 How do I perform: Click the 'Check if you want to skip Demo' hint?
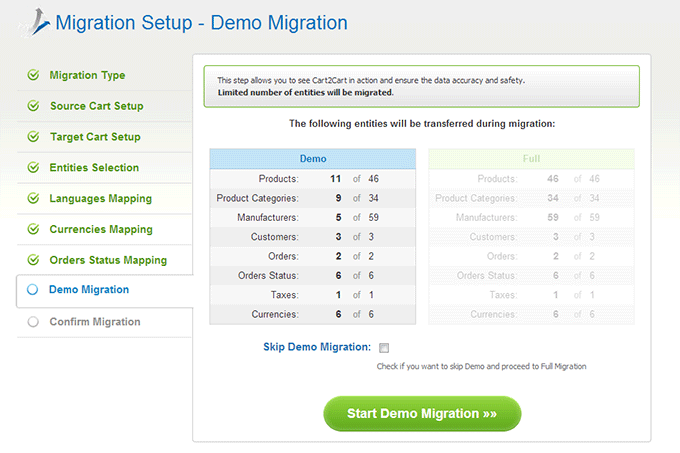481,366
